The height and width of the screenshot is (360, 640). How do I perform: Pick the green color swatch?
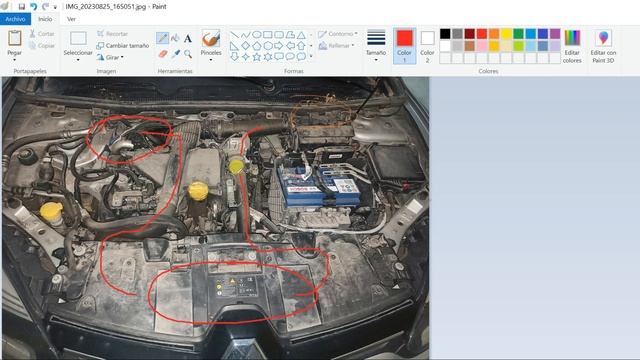coord(518,34)
